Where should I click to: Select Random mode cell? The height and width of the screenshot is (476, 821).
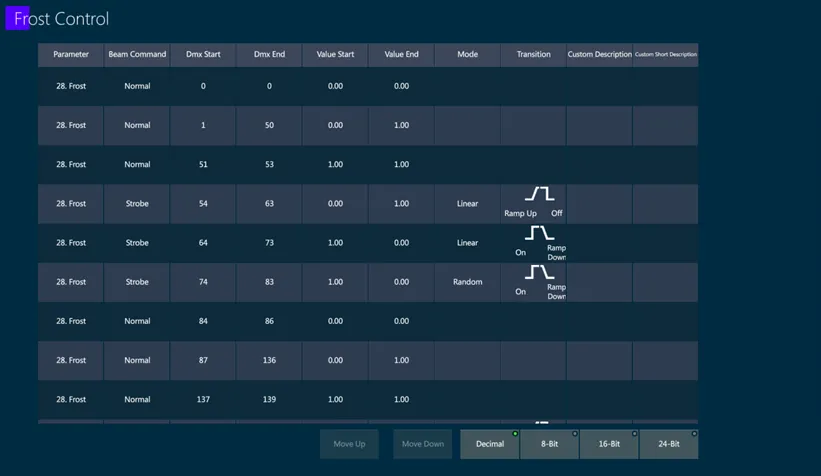468,282
